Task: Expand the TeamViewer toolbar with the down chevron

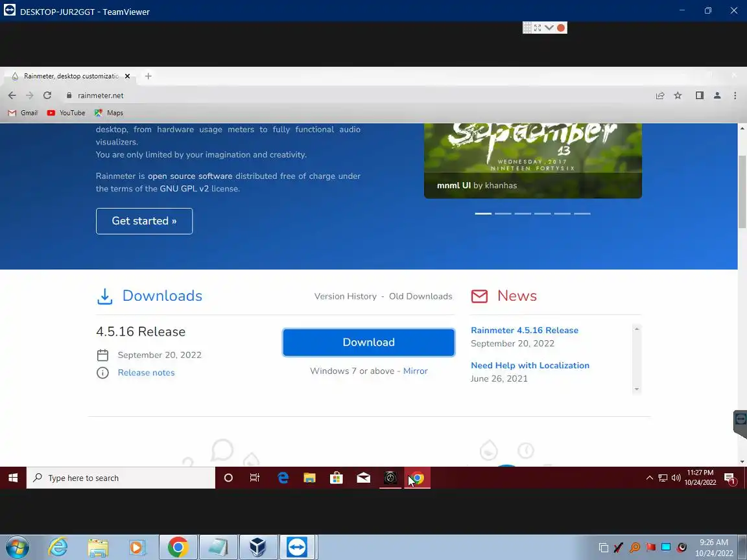Action: pos(549,28)
